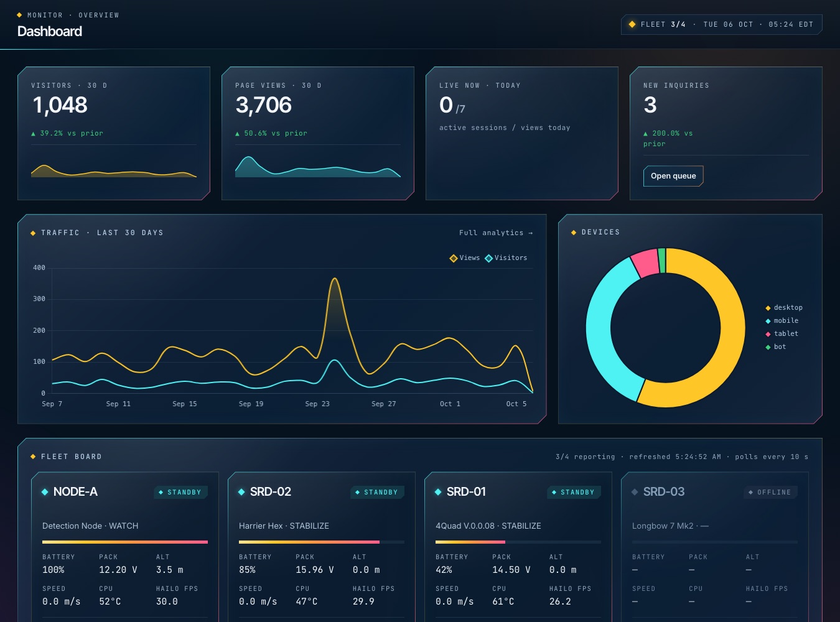
Task: Click SRD-01 battery progress bar
Action: coord(518,542)
